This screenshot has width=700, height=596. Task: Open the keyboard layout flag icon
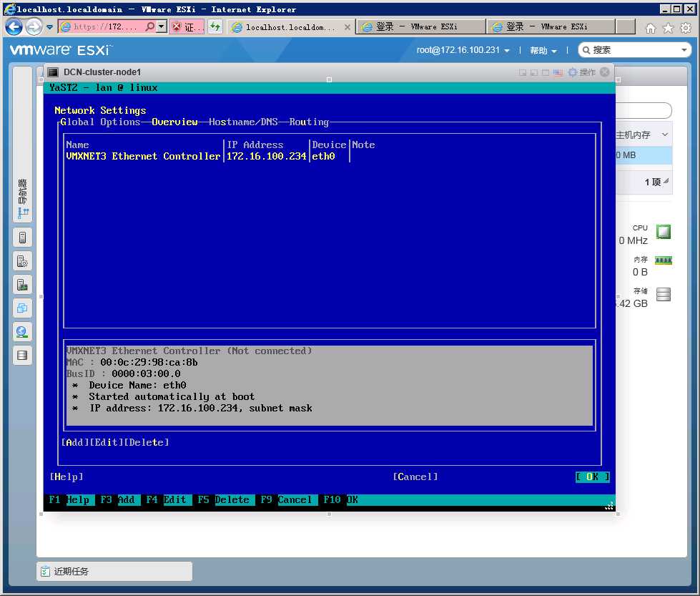(x=558, y=72)
